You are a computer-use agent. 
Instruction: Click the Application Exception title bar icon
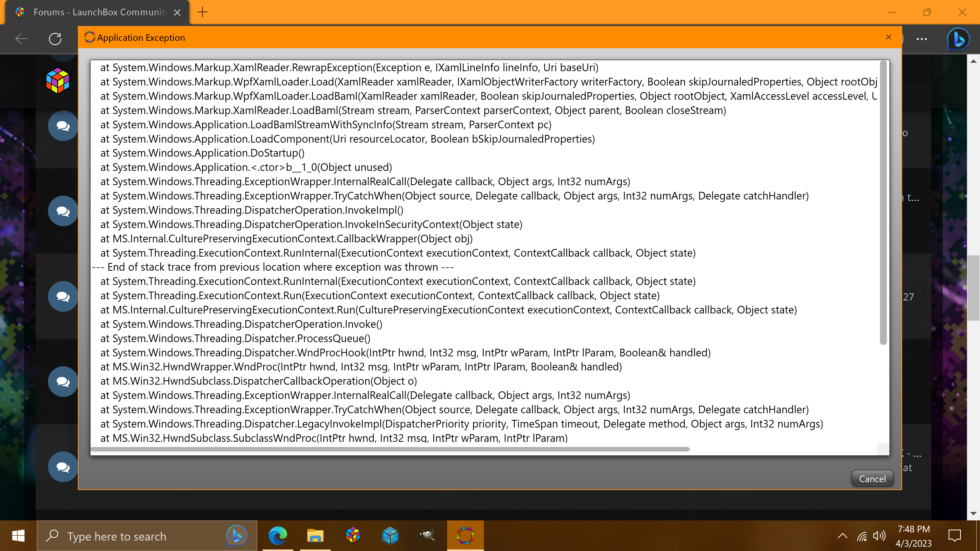click(x=89, y=37)
